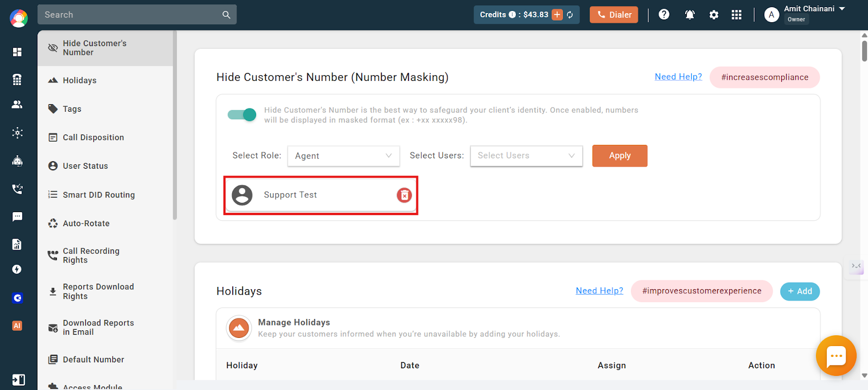Open notifications bell icon

[690, 15]
